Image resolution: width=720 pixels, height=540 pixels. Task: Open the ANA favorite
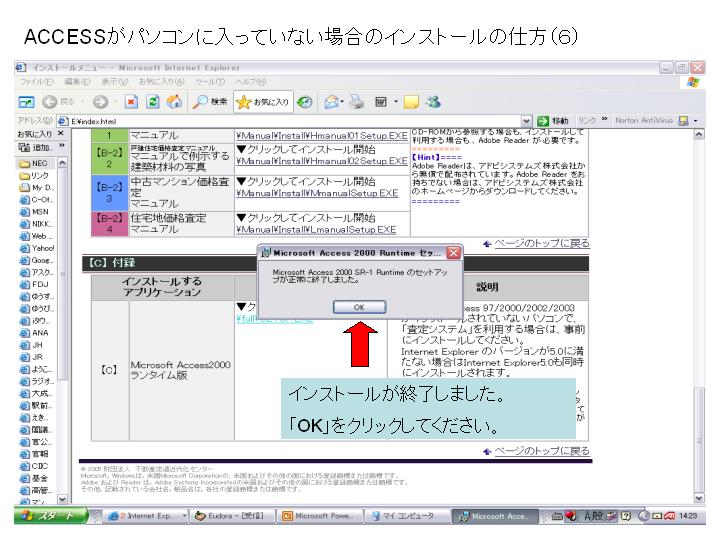point(34,333)
